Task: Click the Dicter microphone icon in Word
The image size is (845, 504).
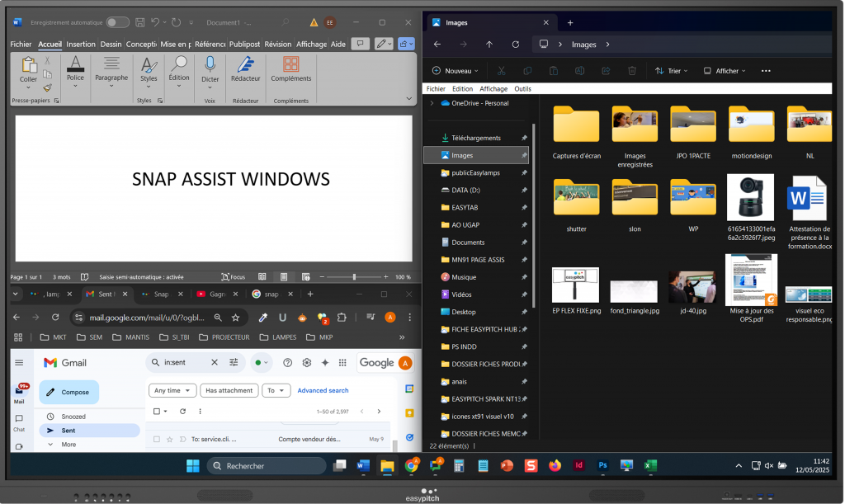Action: [x=210, y=65]
